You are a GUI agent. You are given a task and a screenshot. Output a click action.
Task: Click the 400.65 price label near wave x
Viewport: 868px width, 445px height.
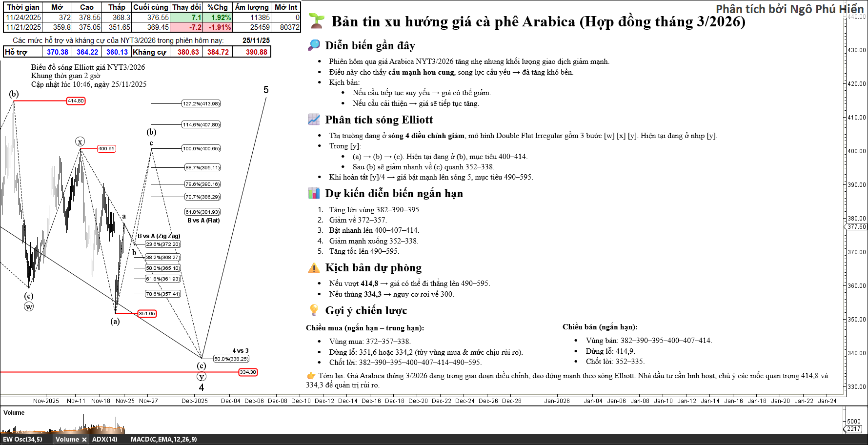click(106, 149)
